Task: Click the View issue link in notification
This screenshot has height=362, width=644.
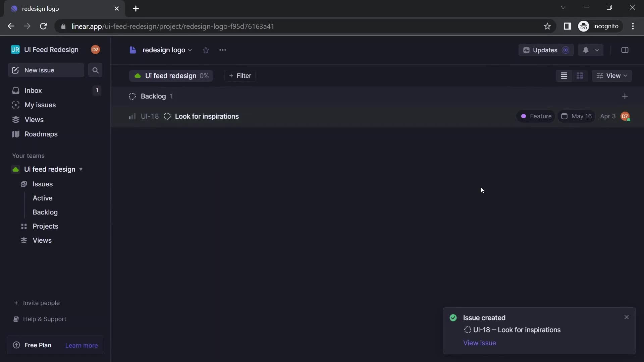Action: coord(479,342)
